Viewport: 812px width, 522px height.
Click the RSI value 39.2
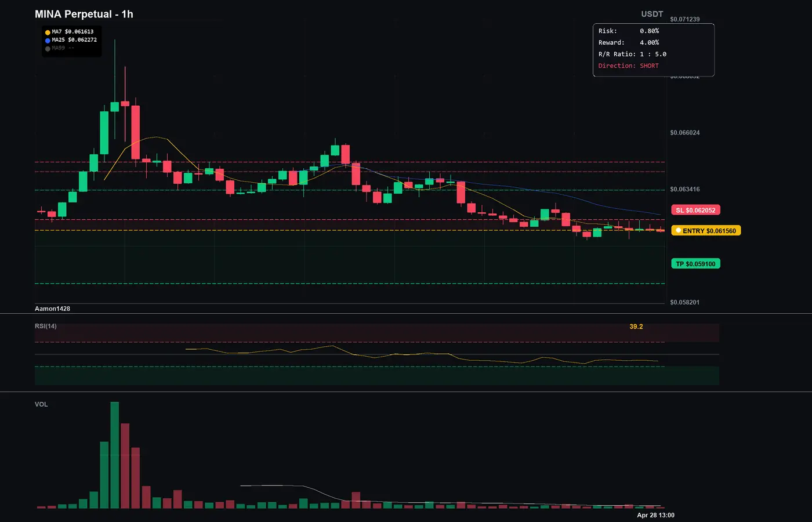636,327
